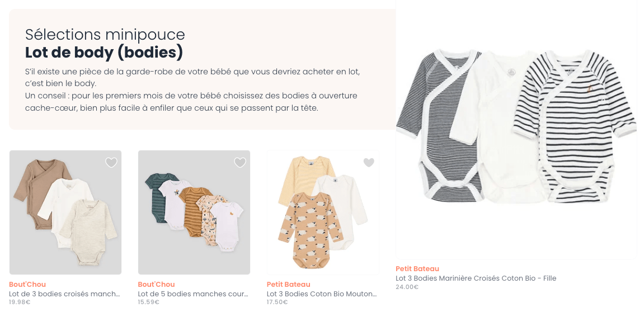Click the 19.98€ price
This screenshot has width=644, height=317.
pyautogui.click(x=20, y=302)
